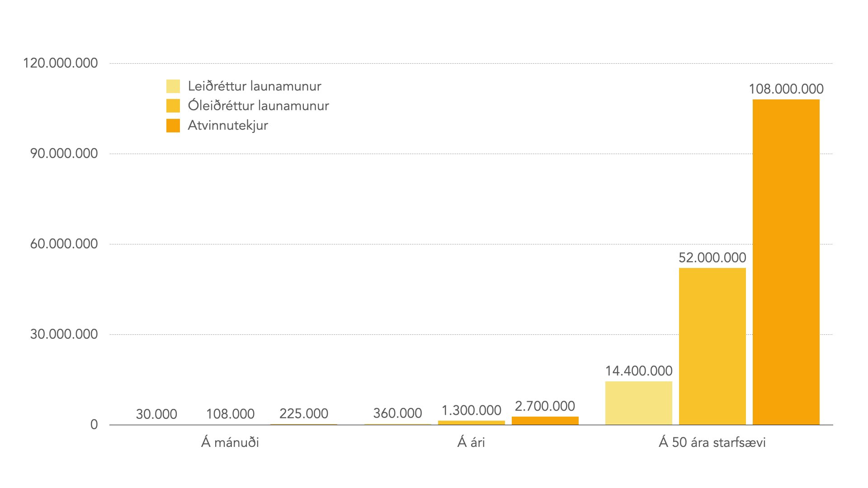The height and width of the screenshot is (488, 868).
Task: Select the 225.000 data label
Action: click(303, 413)
